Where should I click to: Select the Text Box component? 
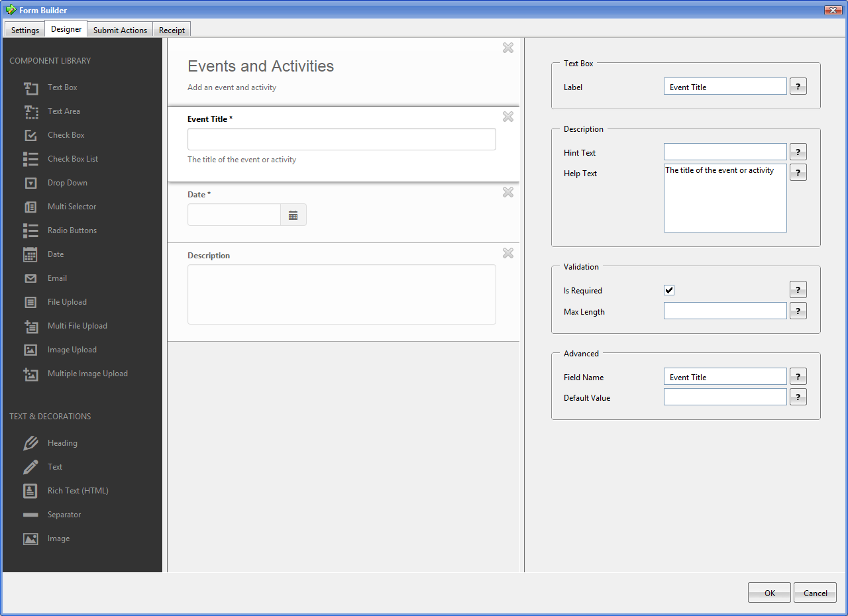coord(62,87)
